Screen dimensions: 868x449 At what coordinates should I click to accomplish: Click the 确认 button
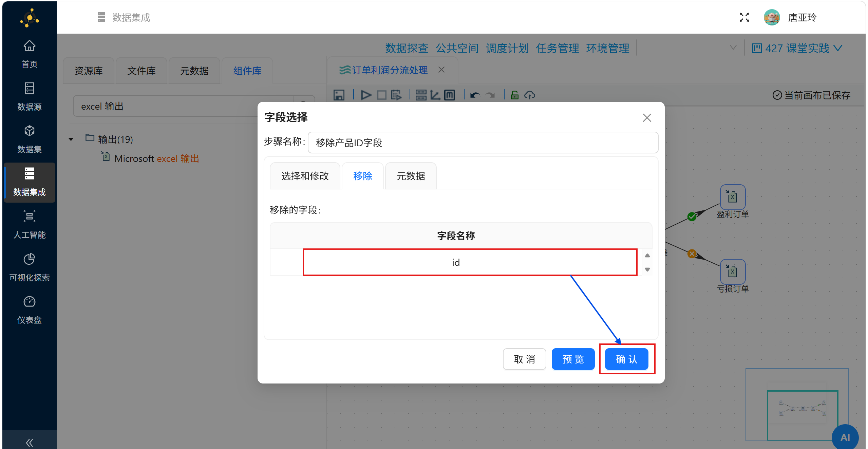tap(626, 359)
